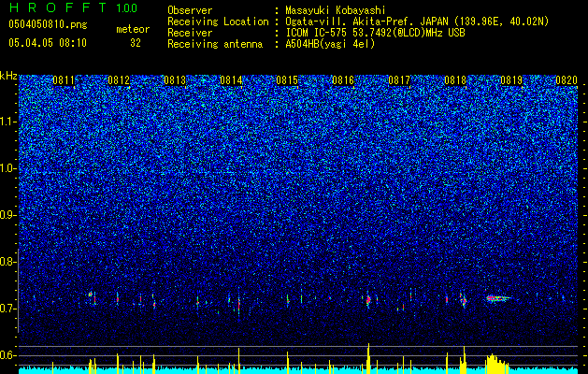Screen dimensions: 588x374
Task: Click the HROFFT 1.0.0 title text
Action: [x=74, y=7]
